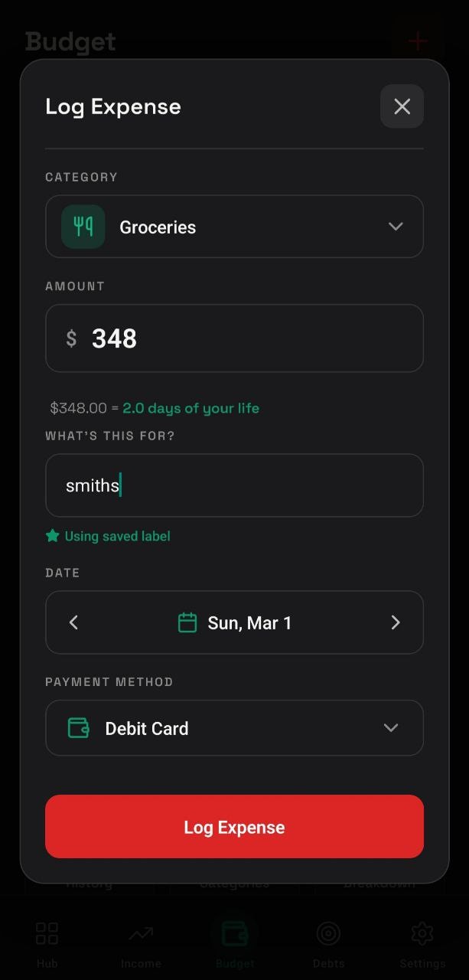Click the 2.0 days of your life text

click(191, 408)
